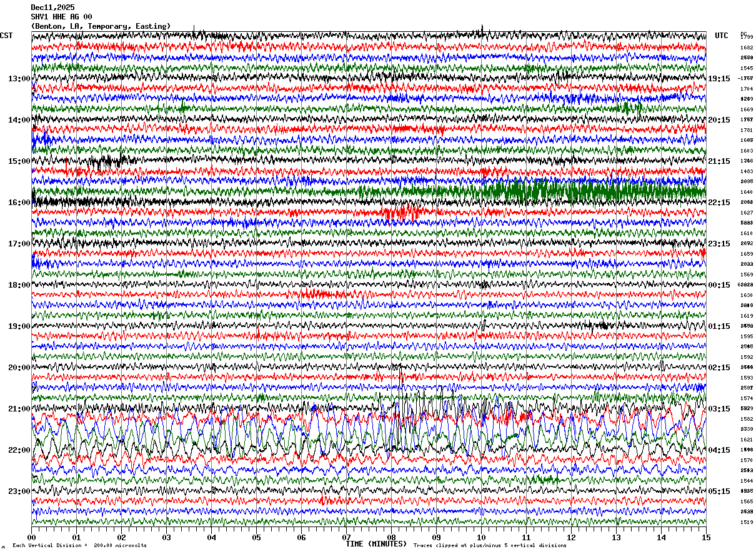
Task: Select the 22:00 CST time label
Action: tap(19, 450)
